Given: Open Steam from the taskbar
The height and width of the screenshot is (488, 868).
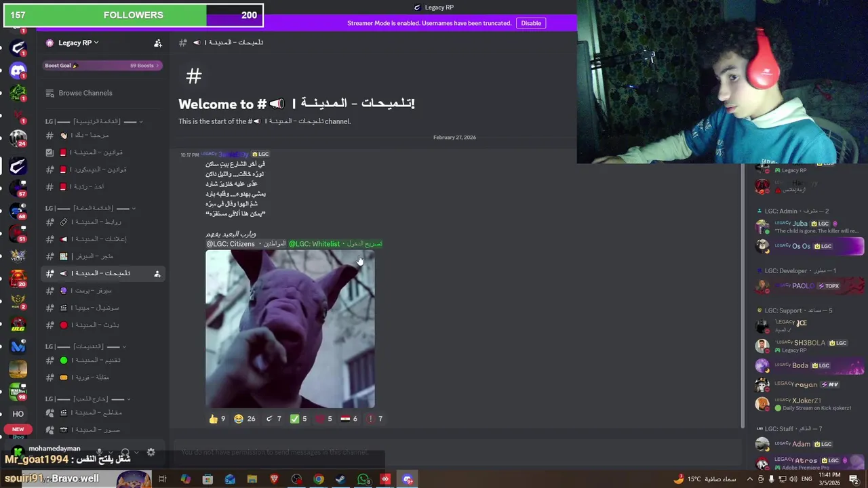Looking at the screenshot, I should 340,479.
